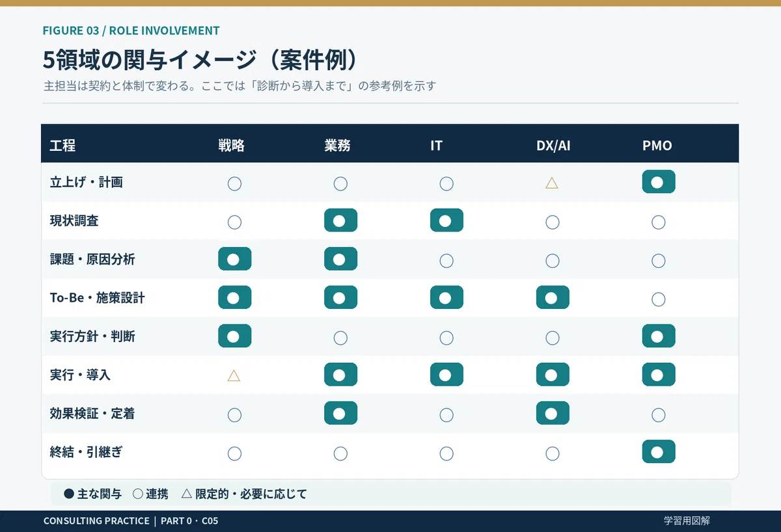
Task: Click the IT column header
Action: point(436,146)
